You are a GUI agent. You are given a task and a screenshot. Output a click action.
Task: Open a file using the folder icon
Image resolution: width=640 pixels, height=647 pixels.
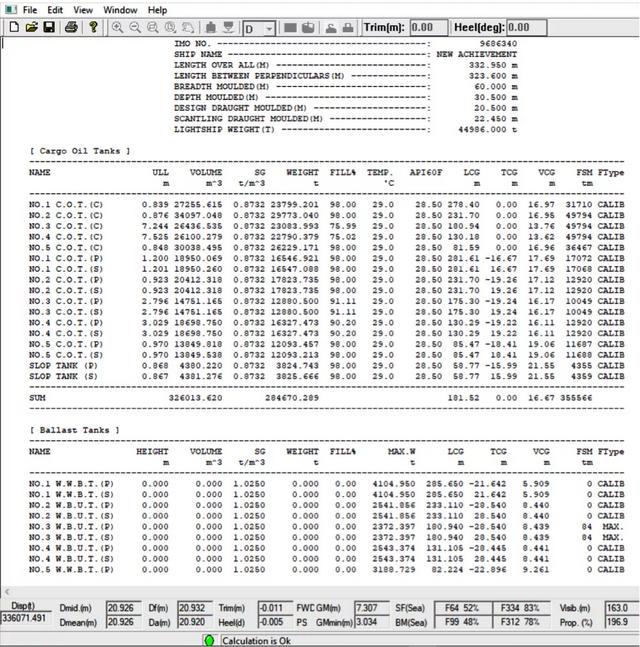click(x=32, y=28)
